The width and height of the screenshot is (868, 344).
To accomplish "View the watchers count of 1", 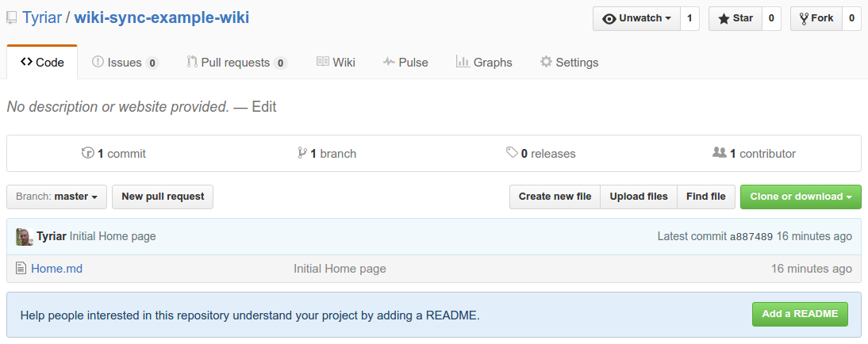I will [x=689, y=18].
